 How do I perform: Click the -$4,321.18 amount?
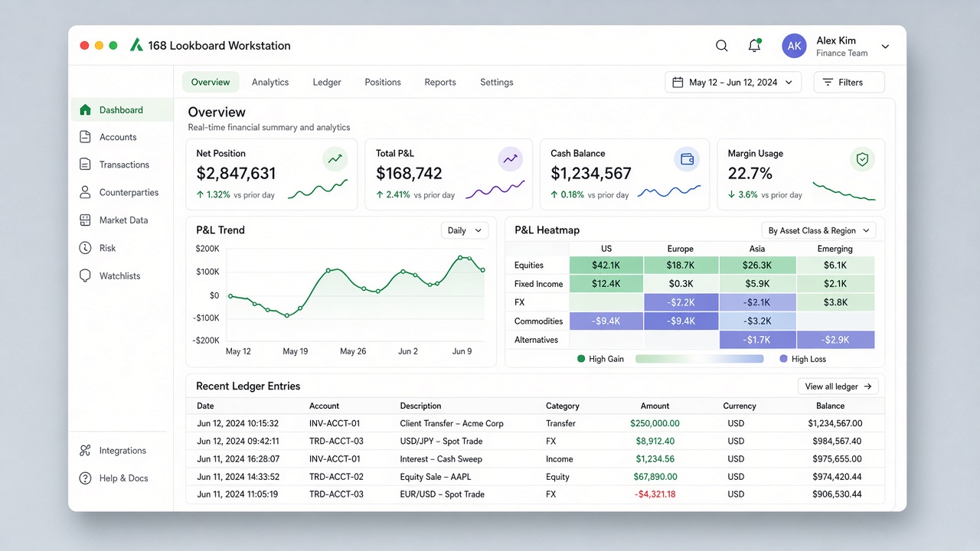click(x=655, y=494)
